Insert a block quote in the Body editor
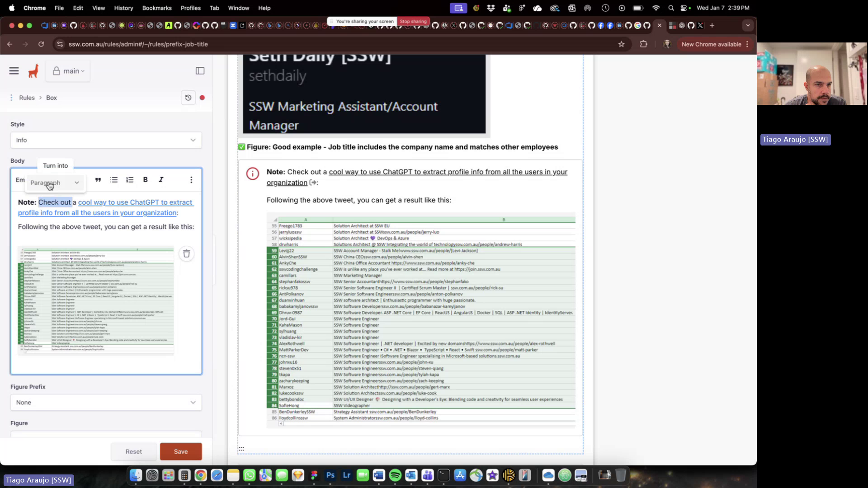This screenshot has width=868, height=488. click(98, 180)
